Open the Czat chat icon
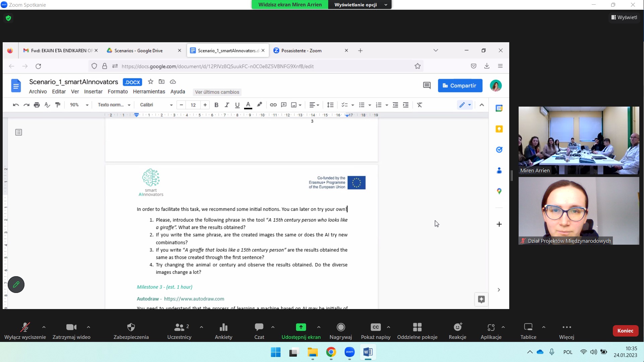 point(259,327)
